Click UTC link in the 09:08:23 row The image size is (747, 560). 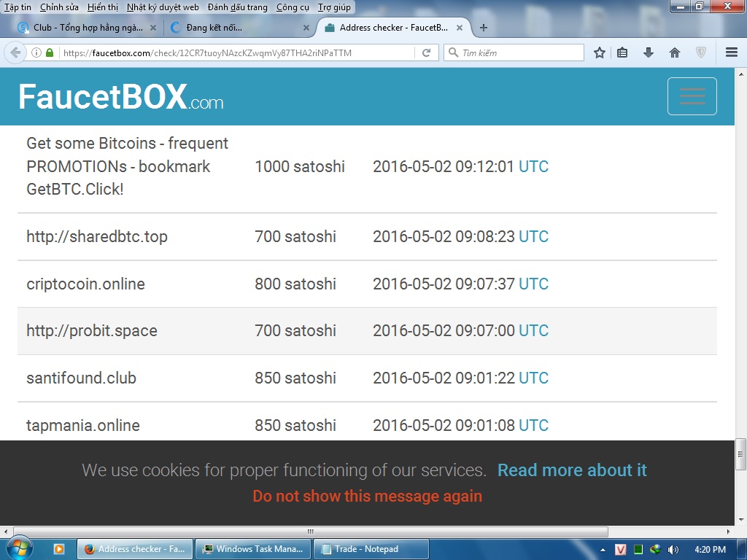coord(533,236)
